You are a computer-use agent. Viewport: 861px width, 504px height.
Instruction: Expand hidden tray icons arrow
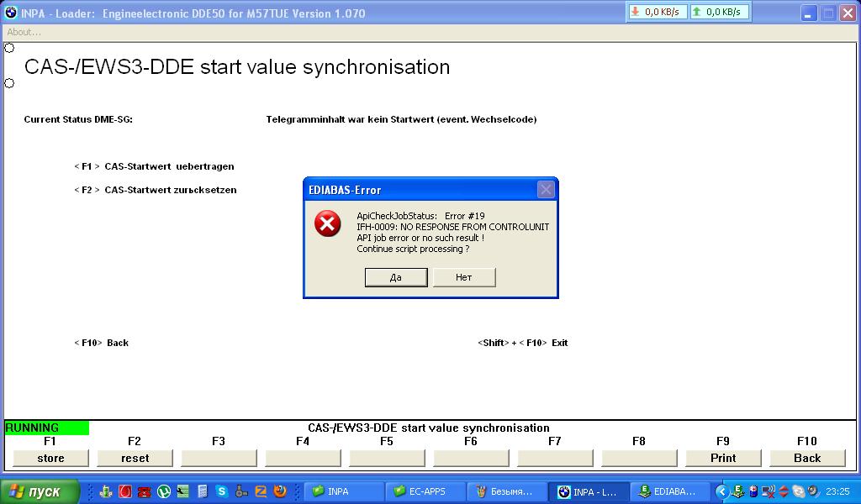tap(722, 491)
